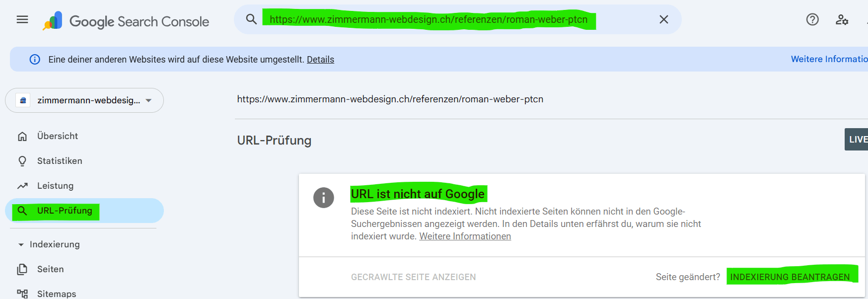868x299 pixels.
Task: Click the Übersicht home icon
Action: [x=22, y=136]
